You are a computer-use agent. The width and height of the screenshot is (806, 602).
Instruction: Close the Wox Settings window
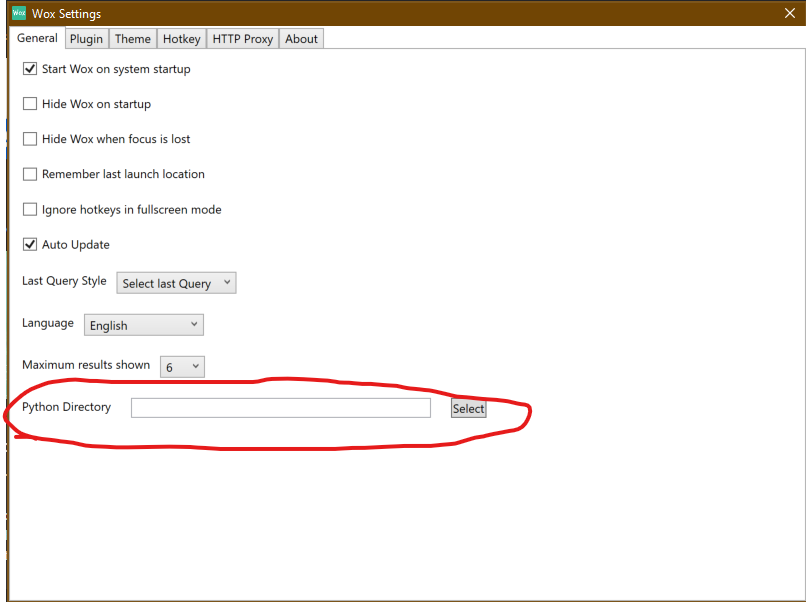[789, 13]
